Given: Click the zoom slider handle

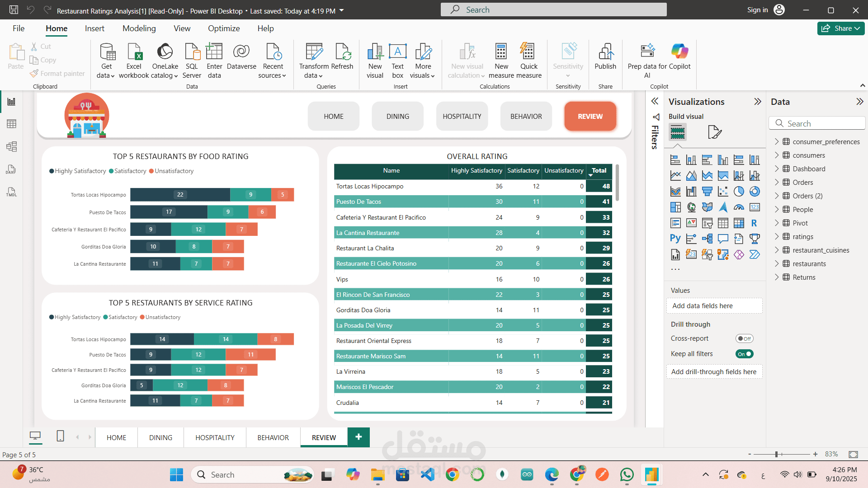Looking at the screenshot, I should [x=776, y=454].
